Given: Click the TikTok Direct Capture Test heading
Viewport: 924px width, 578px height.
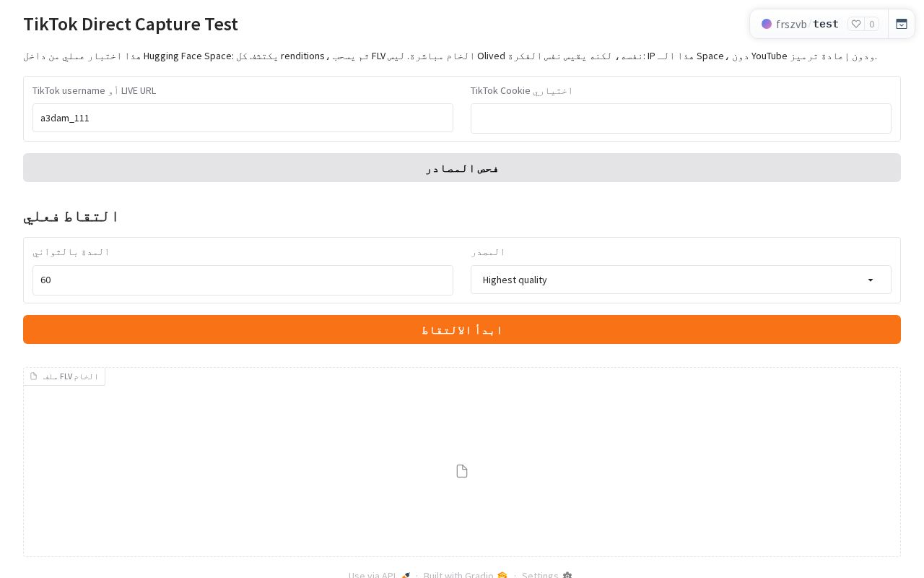Looking at the screenshot, I should pos(131,24).
